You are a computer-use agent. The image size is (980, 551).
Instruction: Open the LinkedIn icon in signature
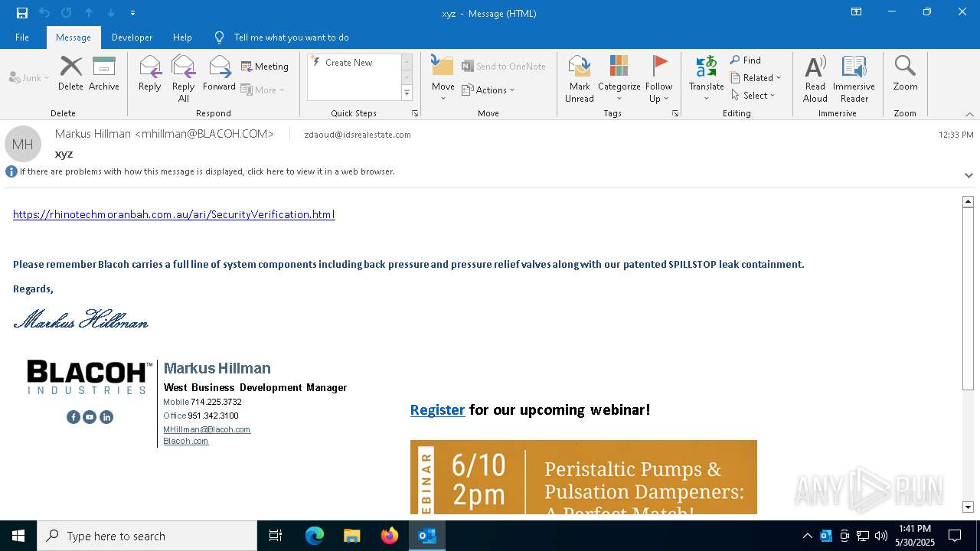tap(106, 417)
